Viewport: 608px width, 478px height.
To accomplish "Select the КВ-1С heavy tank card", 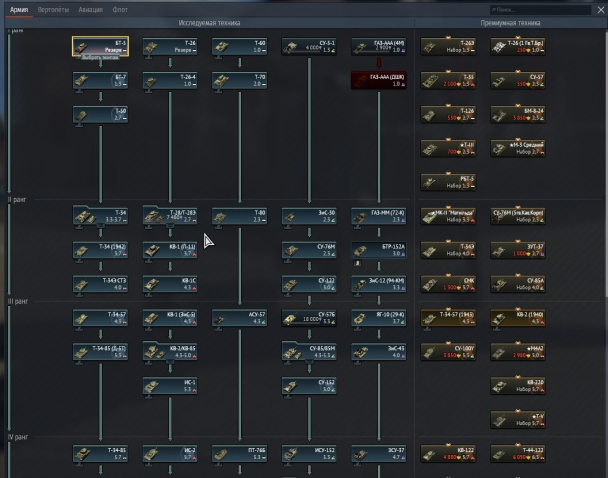I will 170,284.
